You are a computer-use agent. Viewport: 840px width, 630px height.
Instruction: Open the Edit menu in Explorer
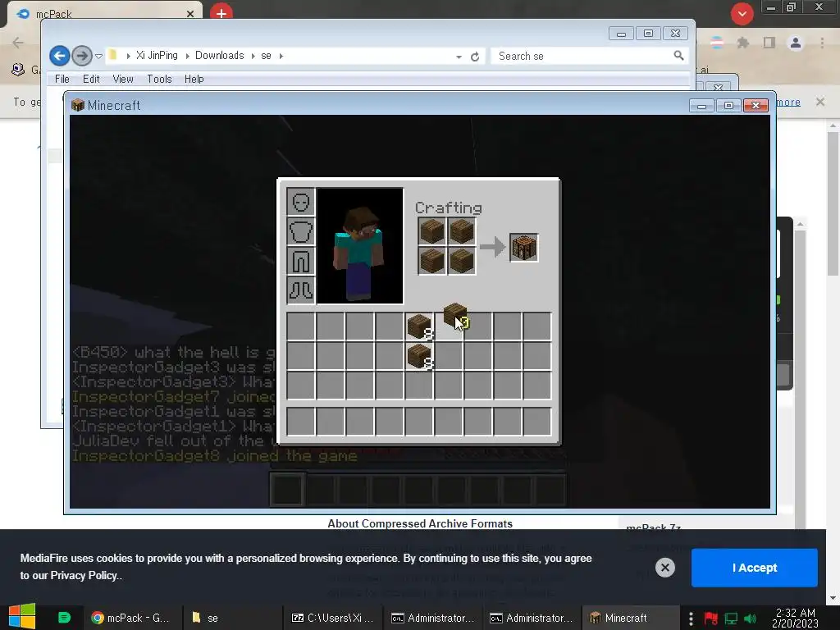coord(91,79)
